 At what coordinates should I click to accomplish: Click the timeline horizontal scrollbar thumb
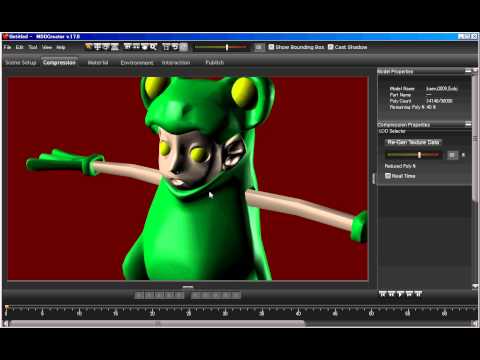click(157, 323)
